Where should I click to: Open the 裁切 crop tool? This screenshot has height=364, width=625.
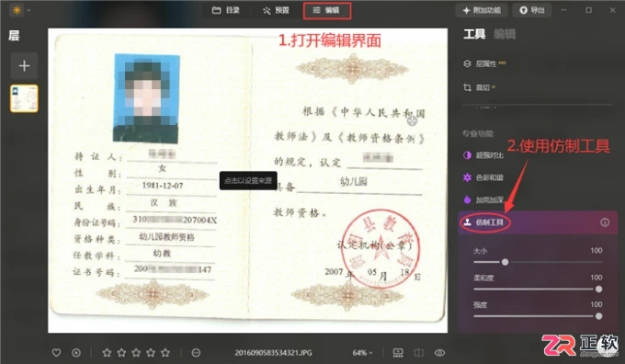click(x=479, y=87)
